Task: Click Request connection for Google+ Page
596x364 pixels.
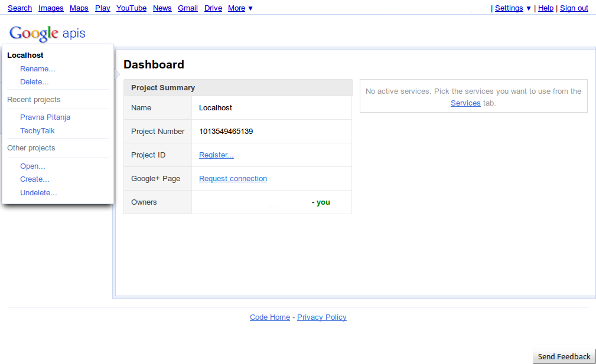Action: click(233, 178)
